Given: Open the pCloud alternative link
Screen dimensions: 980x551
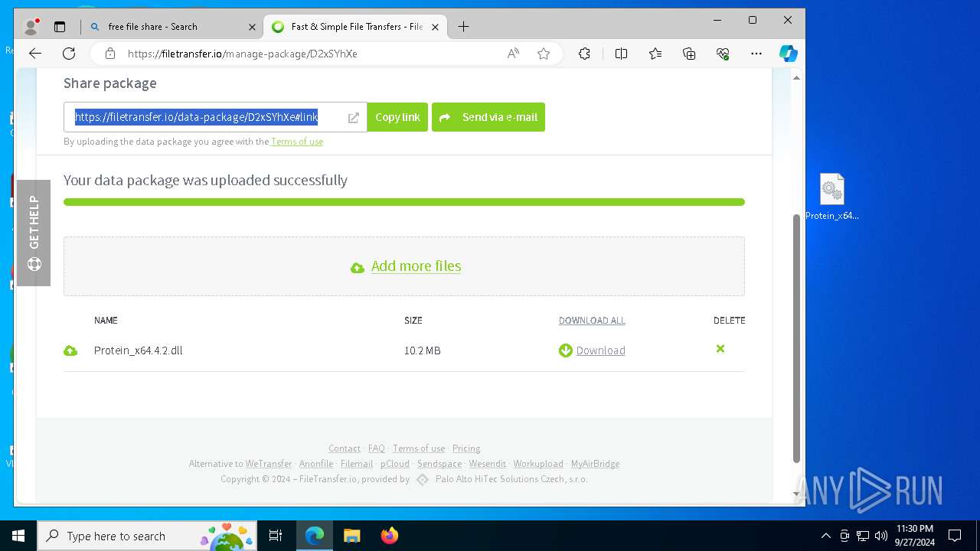Looking at the screenshot, I should pyautogui.click(x=395, y=464).
